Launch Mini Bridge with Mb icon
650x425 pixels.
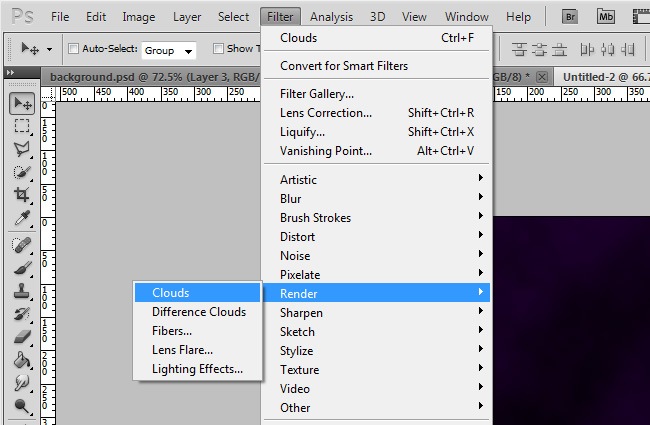coord(606,17)
